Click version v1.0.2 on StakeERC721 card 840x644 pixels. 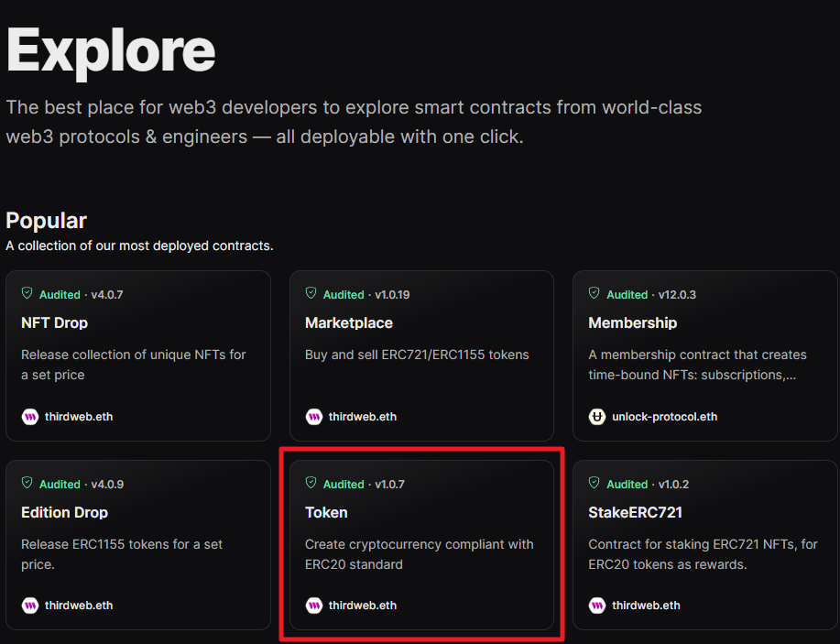[674, 485]
